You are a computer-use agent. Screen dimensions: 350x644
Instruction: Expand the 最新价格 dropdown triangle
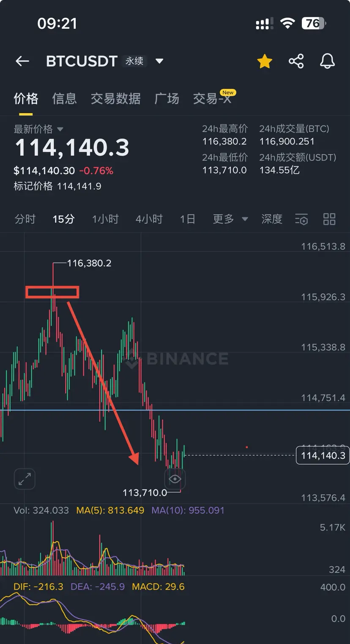pos(60,129)
